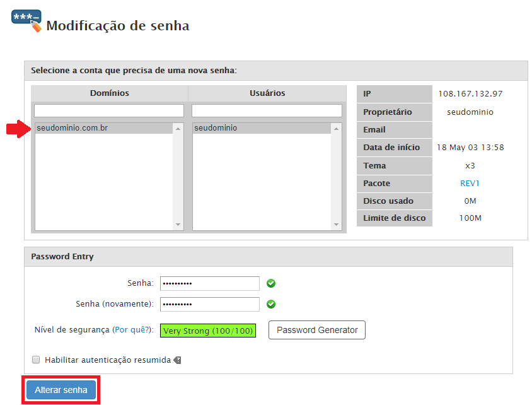Click the Usuários list scroll down arrow
The width and height of the screenshot is (532, 405).
coord(336,225)
